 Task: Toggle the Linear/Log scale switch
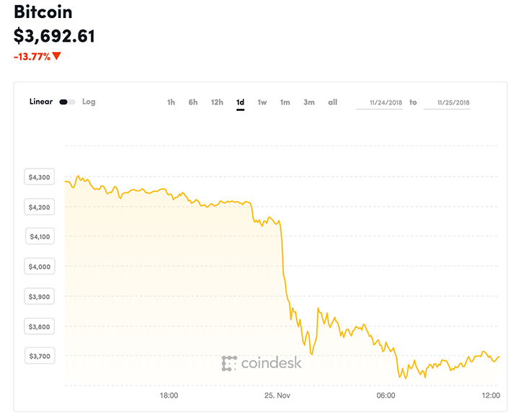coord(67,102)
